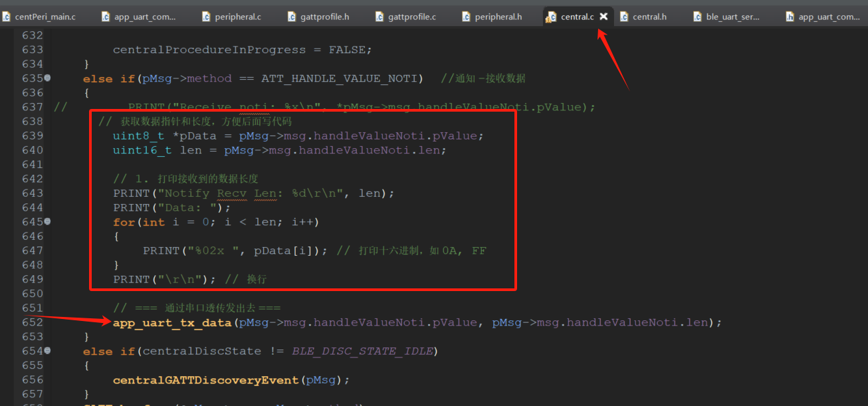This screenshot has height=406, width=868.
Task: Open the app_uart_com... tab with header file icon
Action: click(x=823, y=17)
